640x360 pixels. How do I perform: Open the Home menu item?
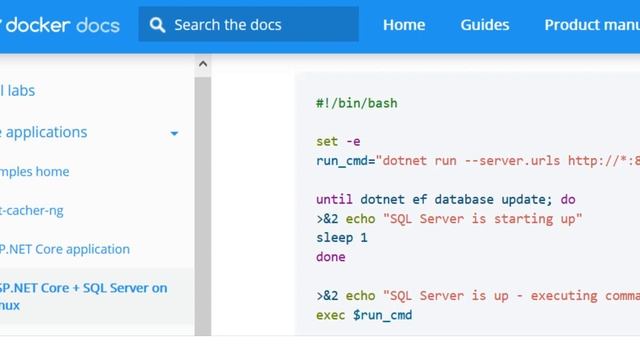(404, 25)
